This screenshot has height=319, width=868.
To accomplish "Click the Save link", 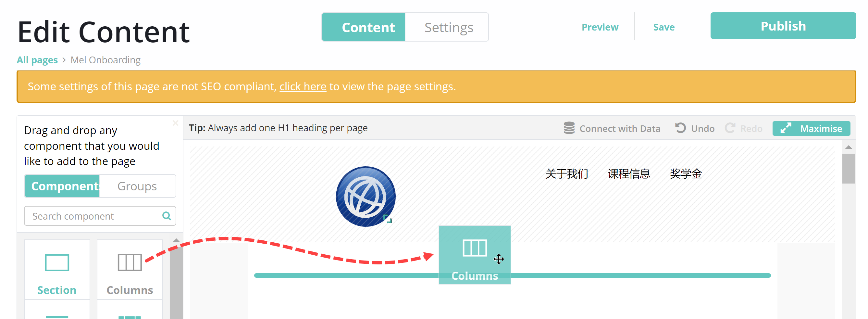I will click(663, 27).
